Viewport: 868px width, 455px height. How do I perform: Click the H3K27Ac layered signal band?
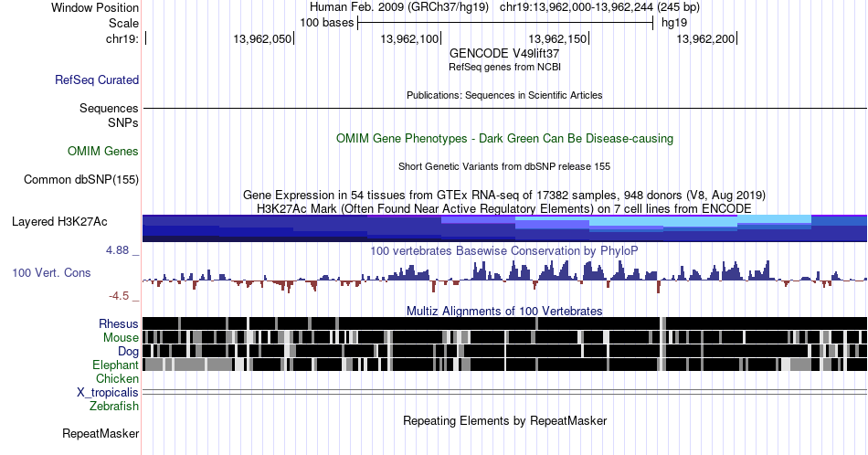point(504,228)
